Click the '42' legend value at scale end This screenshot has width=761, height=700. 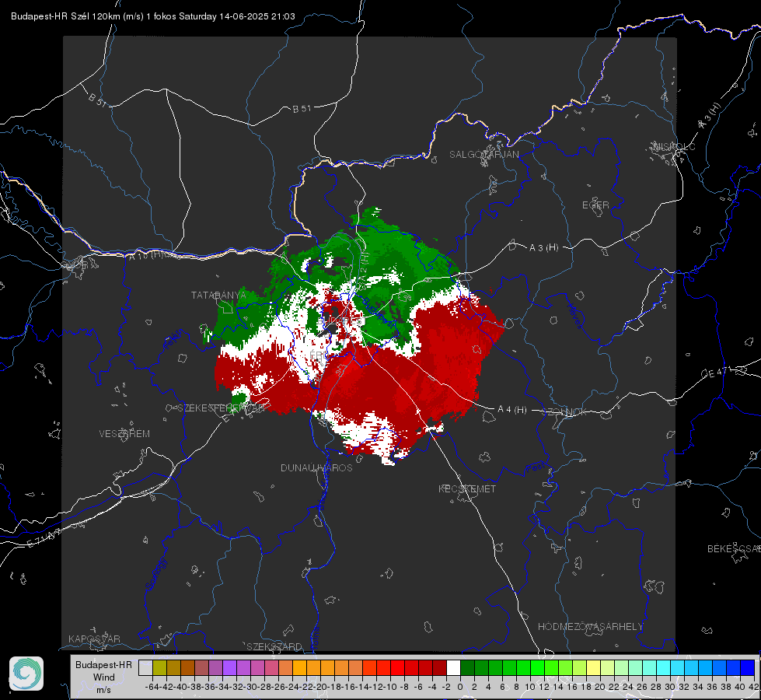point(754,687)
